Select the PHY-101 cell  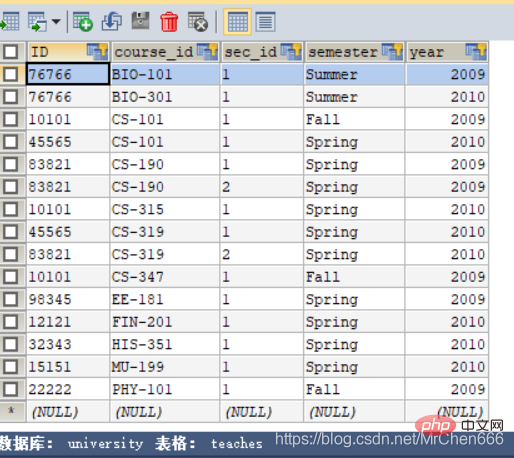pyautogui.click(x=165, y=389)
